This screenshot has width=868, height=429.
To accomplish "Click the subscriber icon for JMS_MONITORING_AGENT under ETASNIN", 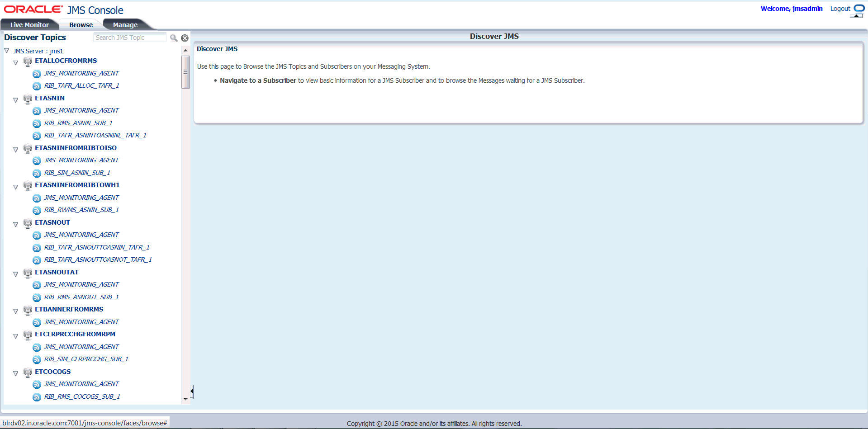I will pyautogui.click(x=37, y=111).
